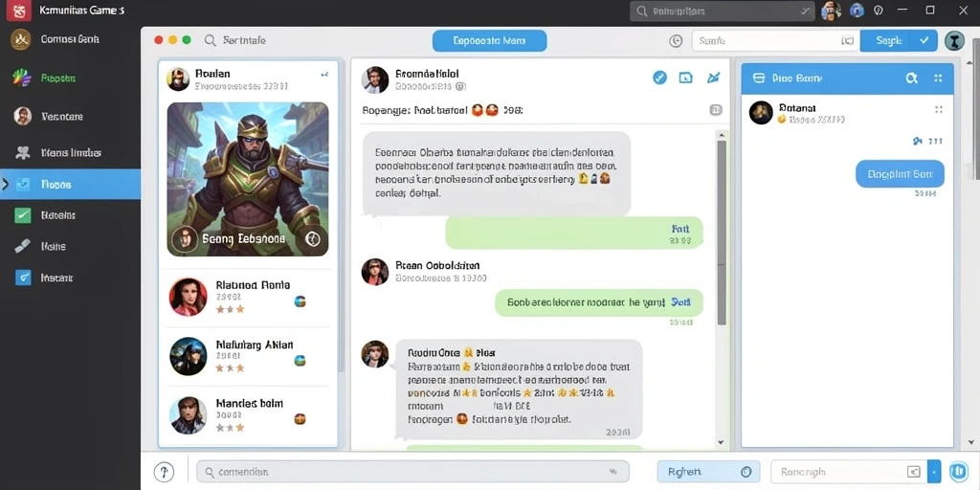Open the Verantare avatar in sidebar
The width and height of the screenshot is (980, 490).
[23, 116]
